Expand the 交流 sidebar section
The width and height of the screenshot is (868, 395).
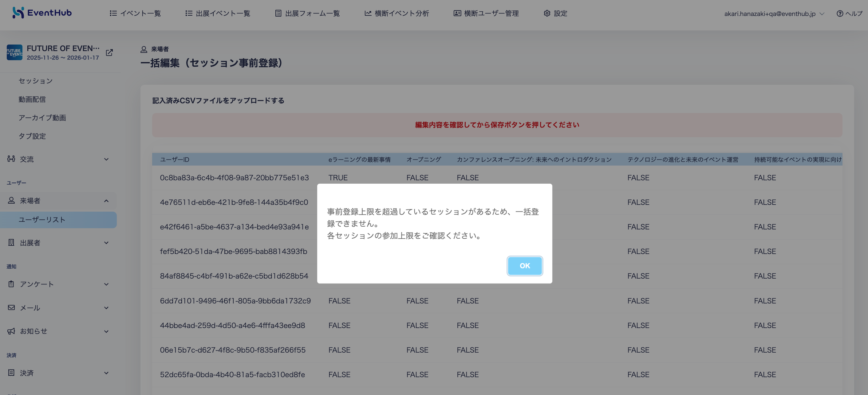coord(106,159)
